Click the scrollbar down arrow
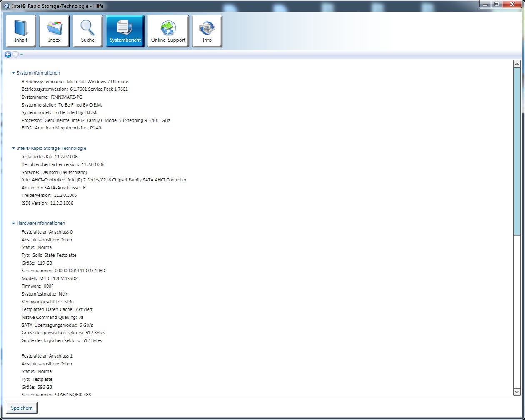The height and width of the screenshot is (420, 525). [x=517, y=392]
